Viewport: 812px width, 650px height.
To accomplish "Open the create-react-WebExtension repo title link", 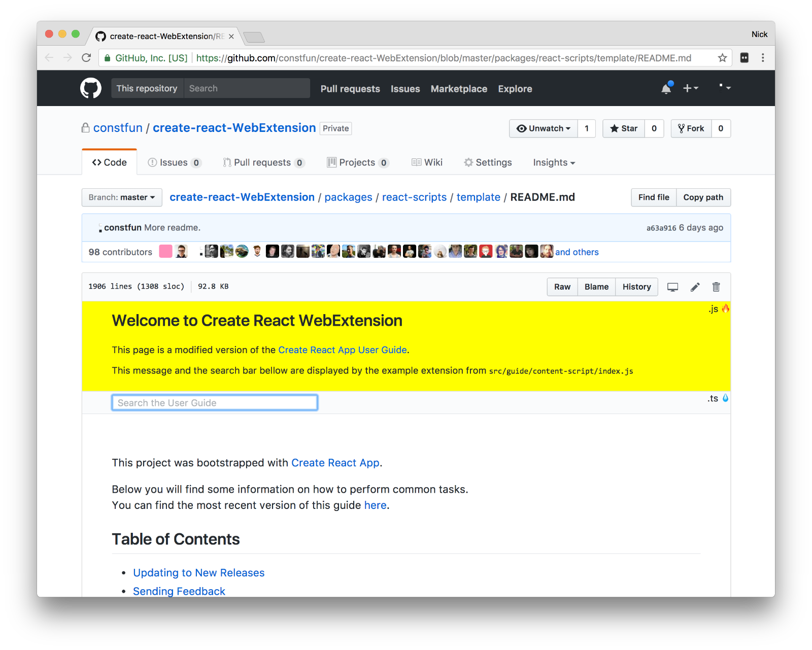I will 234,128.
